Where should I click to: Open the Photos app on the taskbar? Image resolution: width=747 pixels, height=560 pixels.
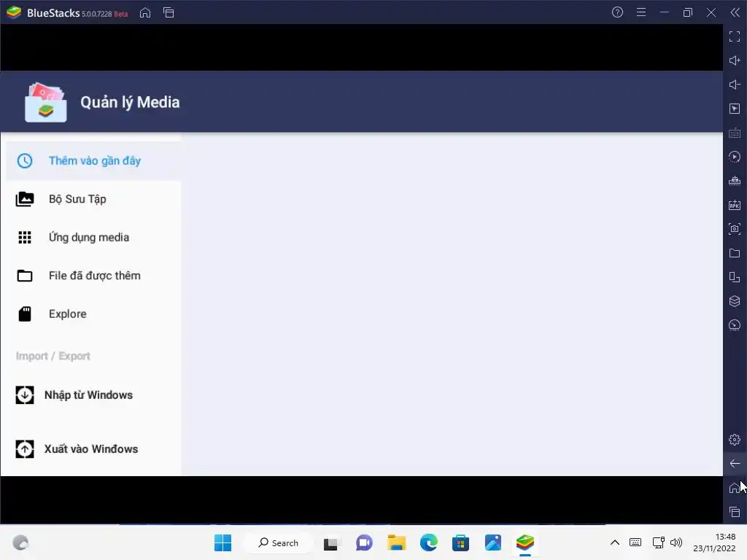[x=493, y=542]
